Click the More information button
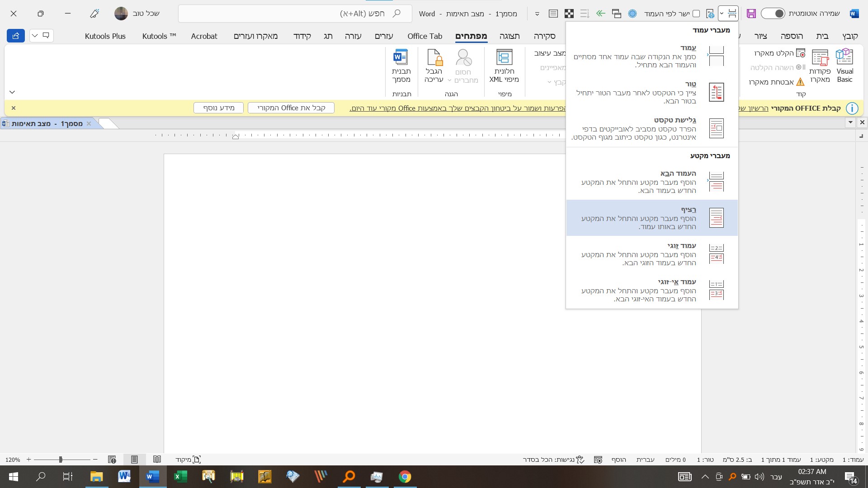868x488 pixels. click(x=218, y=108)
